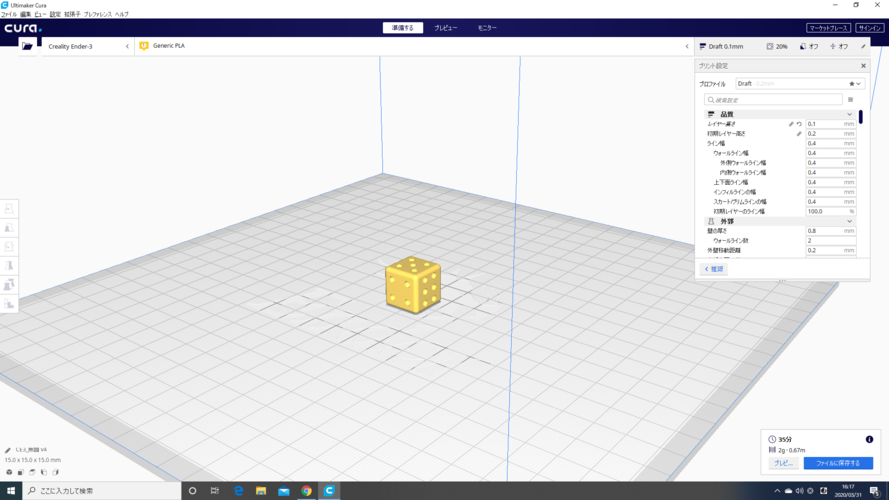The width and height of the screenshot is (889, 500).
Task: Open the 拡張子 menu
Action: pos(72,14)
